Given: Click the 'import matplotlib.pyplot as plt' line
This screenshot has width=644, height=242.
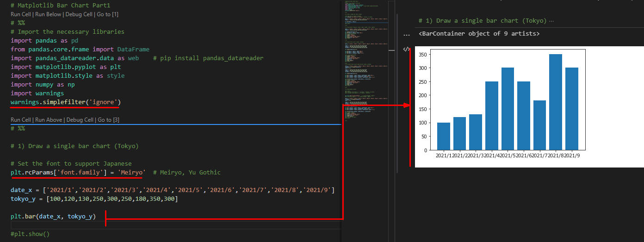Looking at the screenshot, I should tap(66, 67).
